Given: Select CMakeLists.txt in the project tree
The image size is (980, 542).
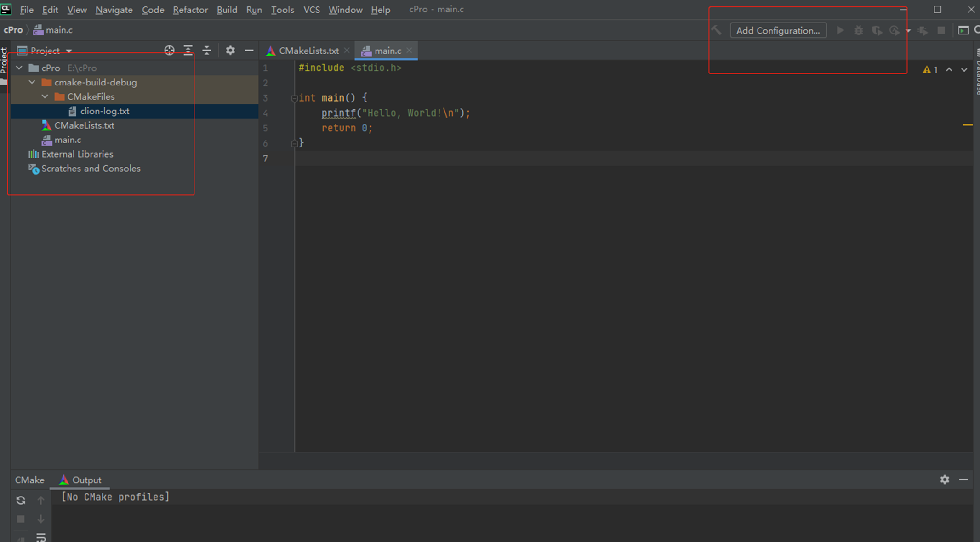Looking at the screenshot, I should coord(84,125).
